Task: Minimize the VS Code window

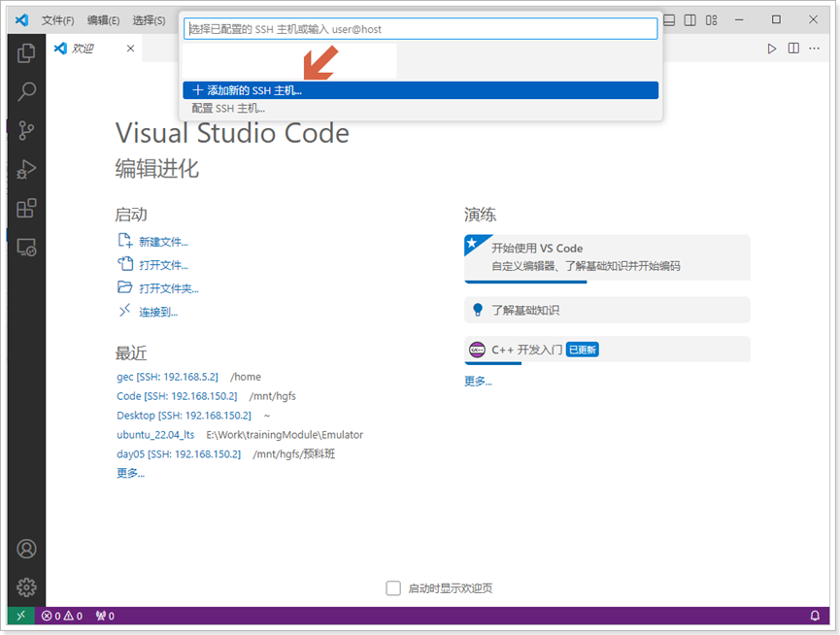Action: 739,19
